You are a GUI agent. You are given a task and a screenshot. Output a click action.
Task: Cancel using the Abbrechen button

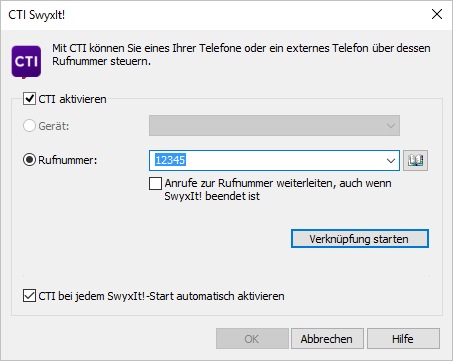[327, 339]
